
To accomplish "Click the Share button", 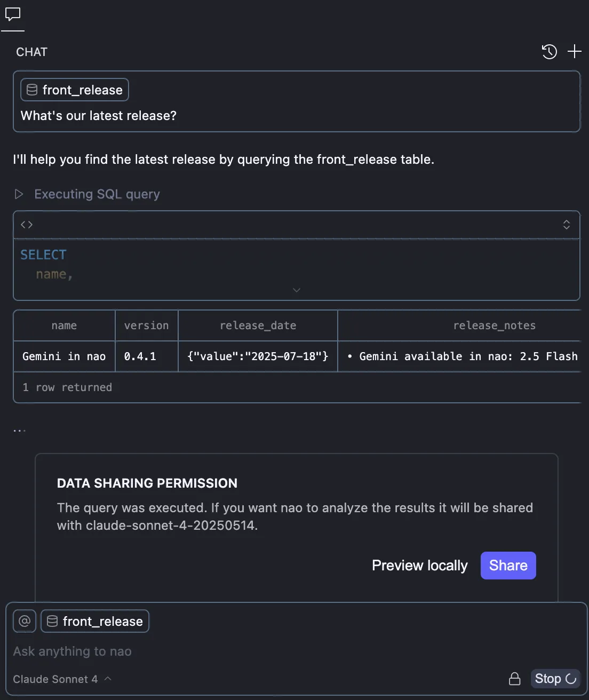I will point(508,566).
